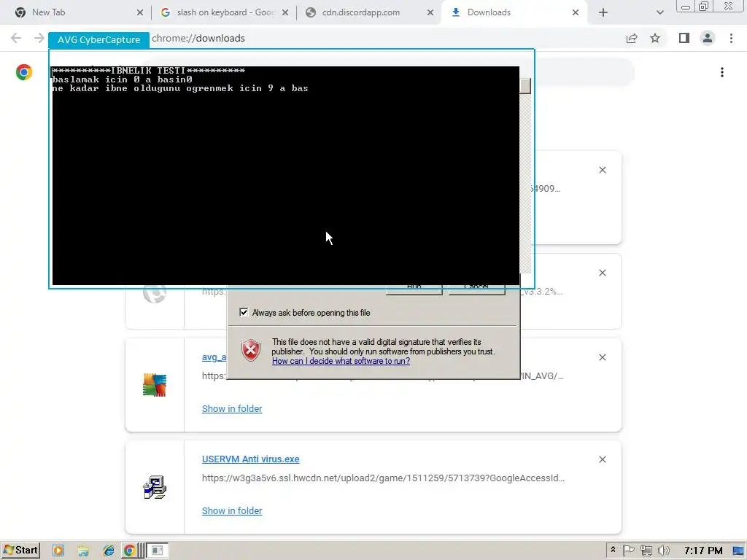Image resolution: width=747 pixels, height=560 pixels.
Task: Click the Show desktop tray button
Action: 738,551
